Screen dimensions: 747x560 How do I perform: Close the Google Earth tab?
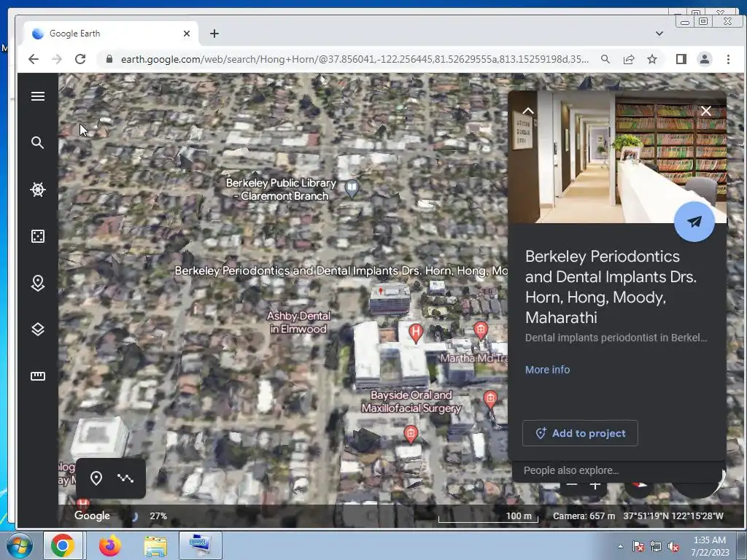(187, 34)
